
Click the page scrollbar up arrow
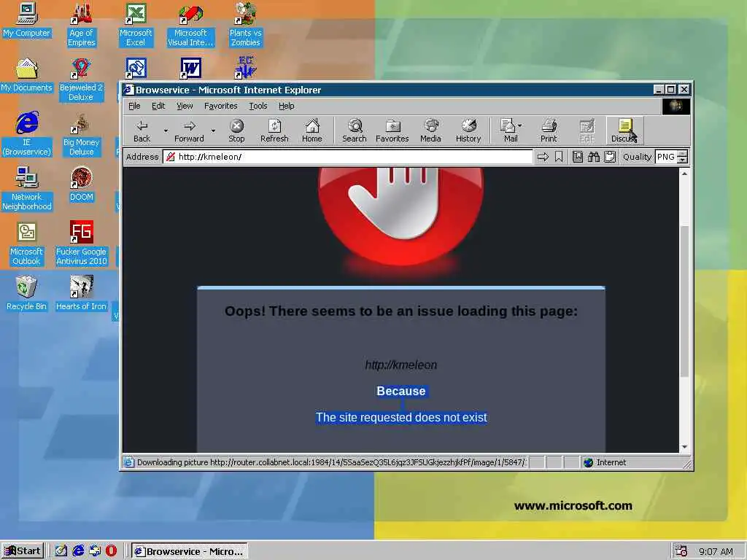(684, 174)
